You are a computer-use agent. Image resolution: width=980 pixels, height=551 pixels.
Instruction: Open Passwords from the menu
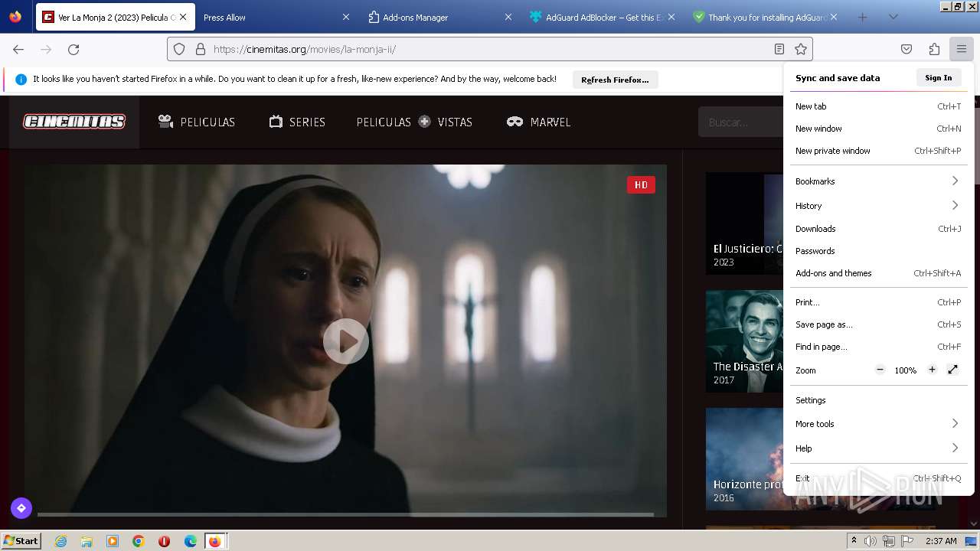[x=878, y=251]
